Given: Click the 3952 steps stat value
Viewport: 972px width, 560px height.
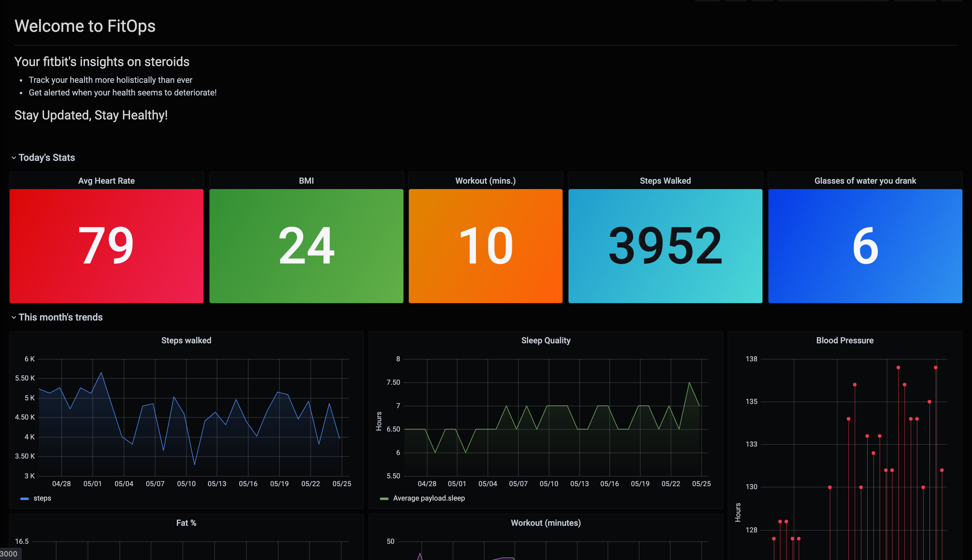Looking at the screenshot, I should [665, 245].
